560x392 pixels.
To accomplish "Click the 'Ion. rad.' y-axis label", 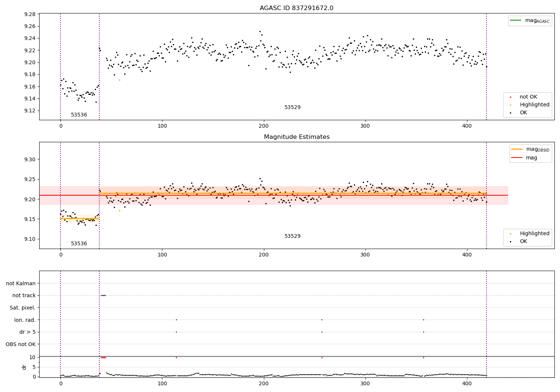I will 25,320.
